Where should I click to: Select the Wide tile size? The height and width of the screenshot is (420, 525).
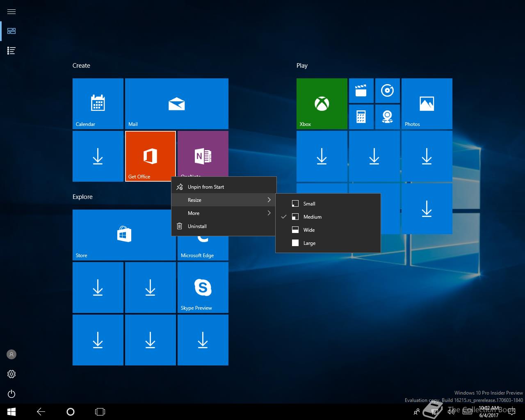click(x=328, y=230)
